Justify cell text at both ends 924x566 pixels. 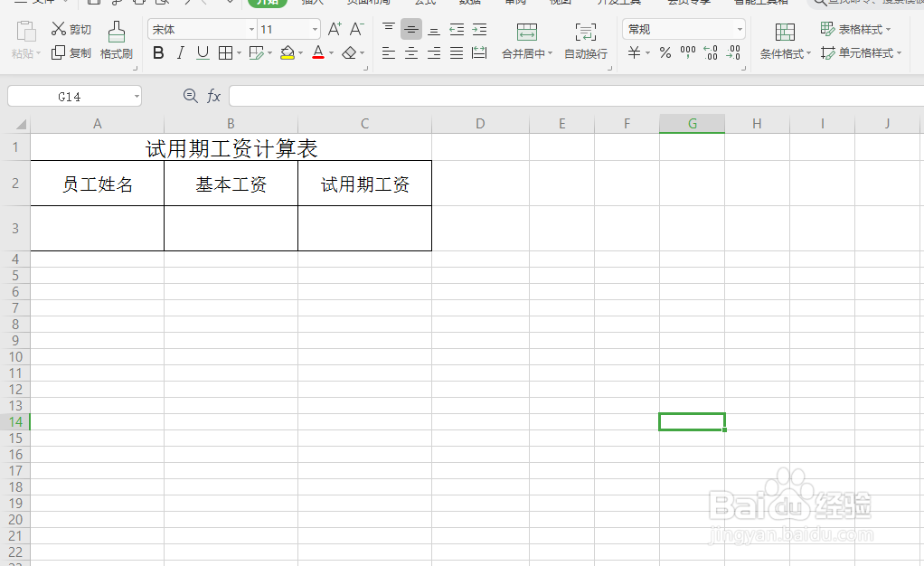(457, 53)
